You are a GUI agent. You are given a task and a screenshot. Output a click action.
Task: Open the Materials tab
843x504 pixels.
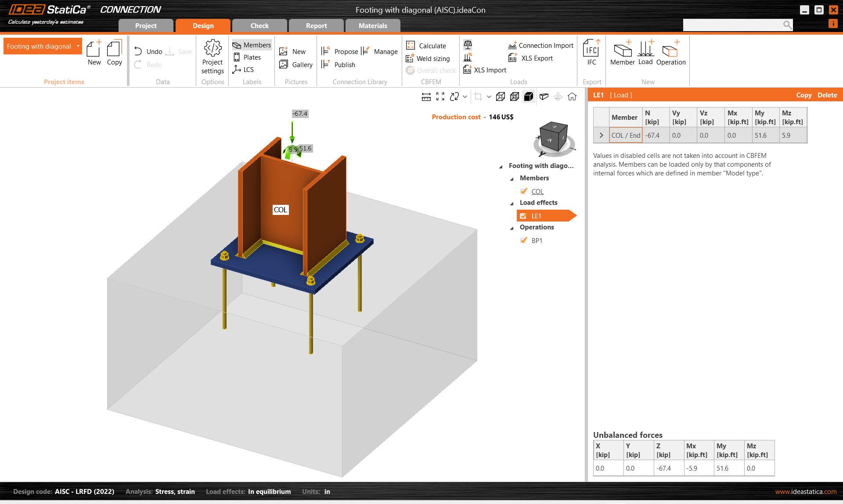tap(373, 26)
